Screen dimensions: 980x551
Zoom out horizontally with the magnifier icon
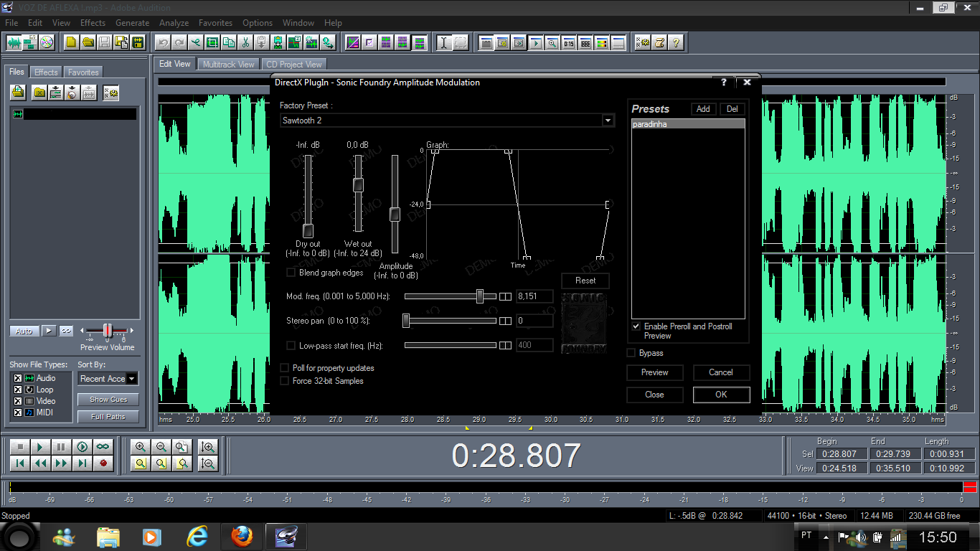tap(161, 447)
